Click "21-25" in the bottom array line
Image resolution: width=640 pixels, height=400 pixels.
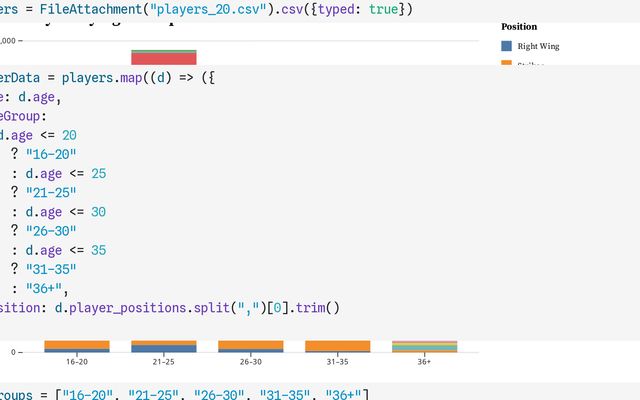(153, 394)
